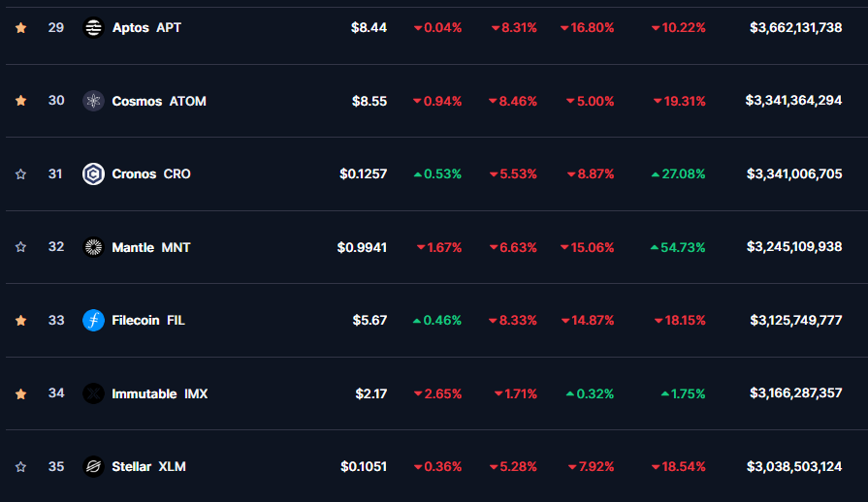
Task: Toggle the star for Stellar XLM
Action: tap(20, 467)
